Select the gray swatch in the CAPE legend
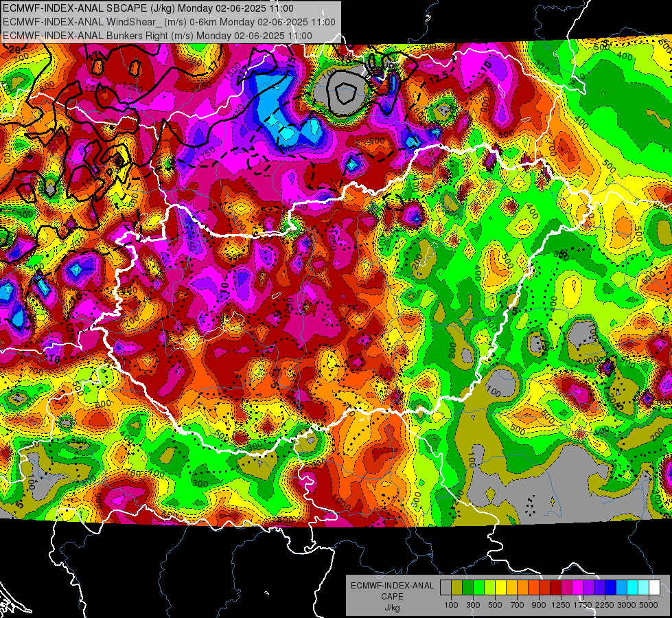672x618 pixels. tap(445, 588)
